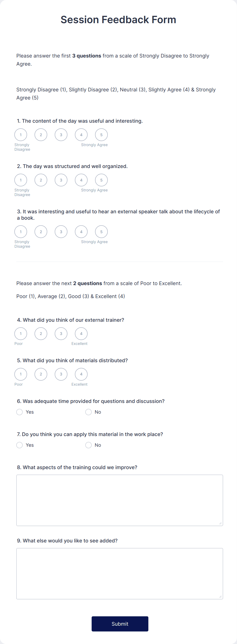237x644 pixels.
Task: Select rating 1 for materials distributed
Action: (21, 374)
